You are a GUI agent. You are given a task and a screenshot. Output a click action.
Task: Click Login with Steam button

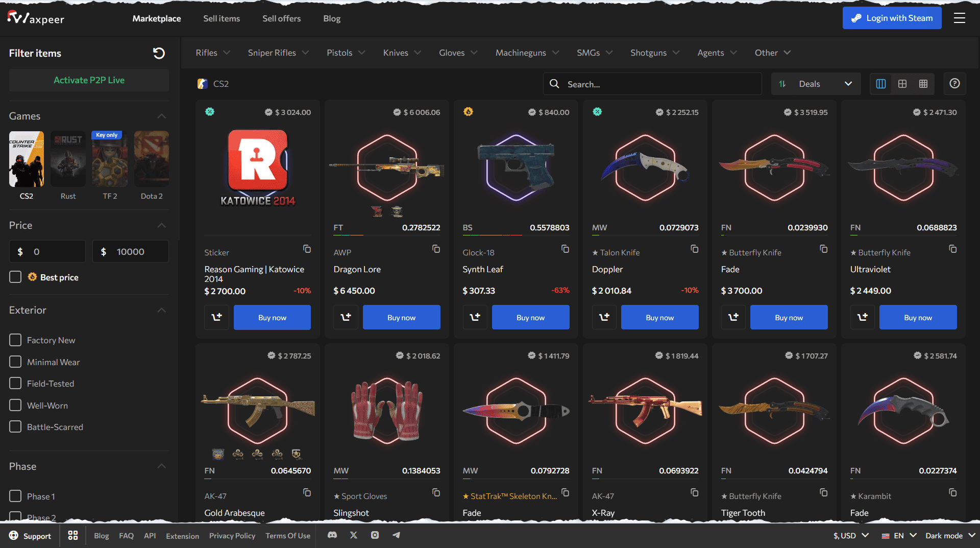[892, 18]
